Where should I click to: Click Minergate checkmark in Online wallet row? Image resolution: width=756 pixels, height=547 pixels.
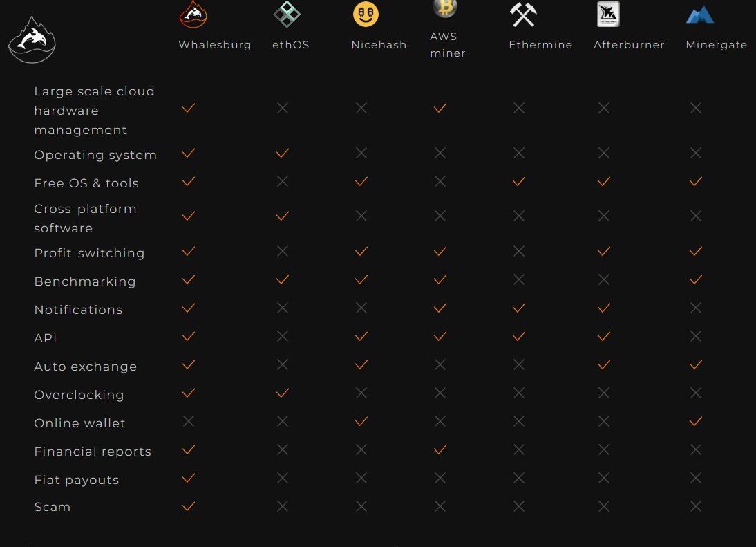pyautogui.click(x=696, y=422)
